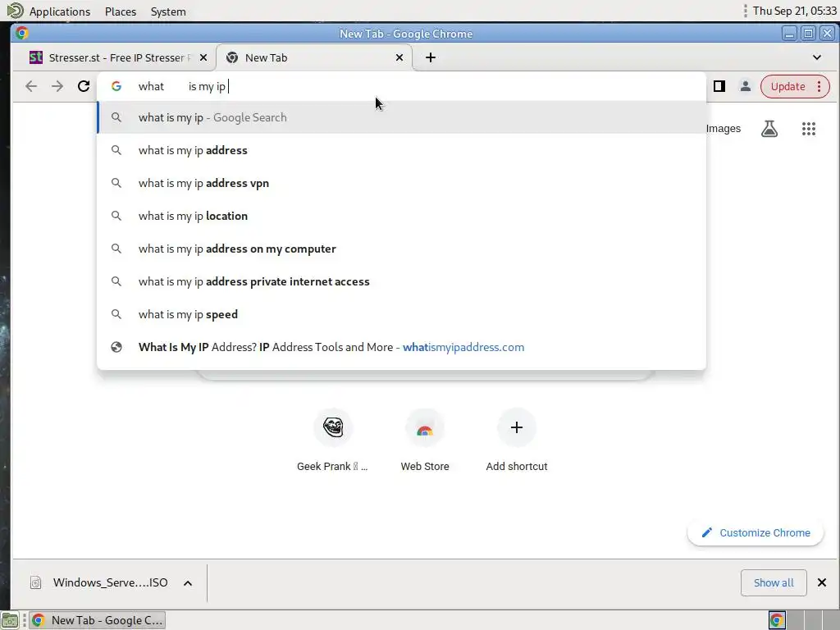Choose 'what is my ip - Google Search' suggestion
This screenshot has width=840, height=630.
(x=401, y=117)
